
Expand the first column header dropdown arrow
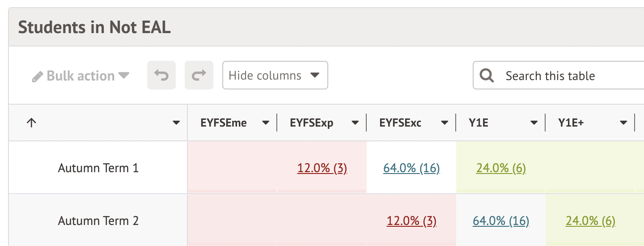click(177, 123)
